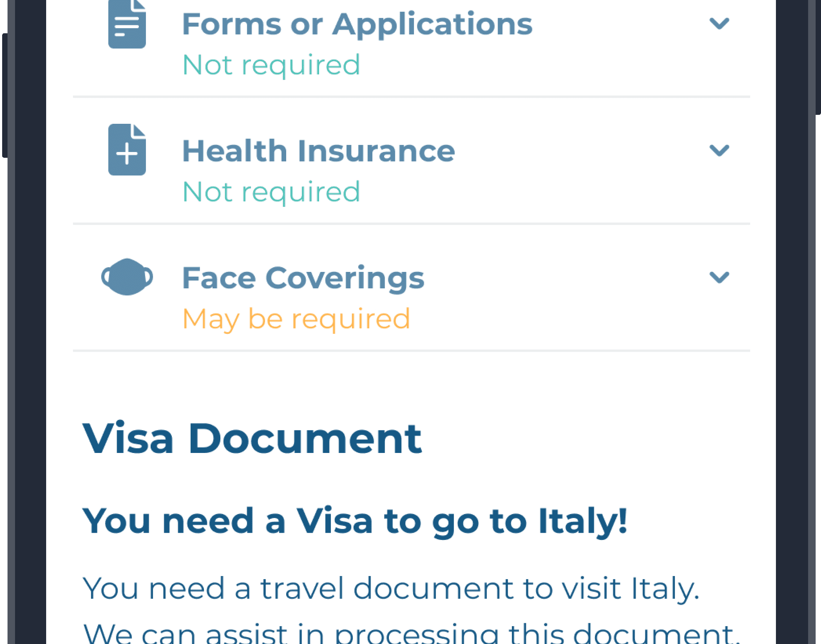Viewport: 821px width, 644px height.
Task: Click the divider line below Face Coverings
Action: click(x=411, y=351)
